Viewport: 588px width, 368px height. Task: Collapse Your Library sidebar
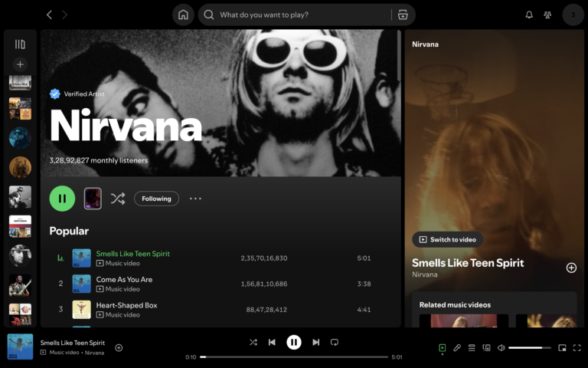[x=20, y=44]
